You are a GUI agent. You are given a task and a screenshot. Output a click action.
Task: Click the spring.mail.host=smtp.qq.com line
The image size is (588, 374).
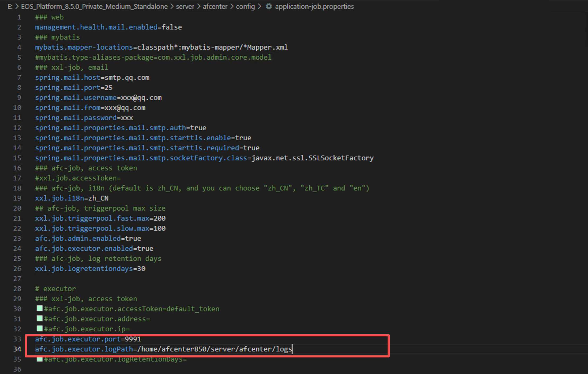pyautogui.click(x=92, y=78)
